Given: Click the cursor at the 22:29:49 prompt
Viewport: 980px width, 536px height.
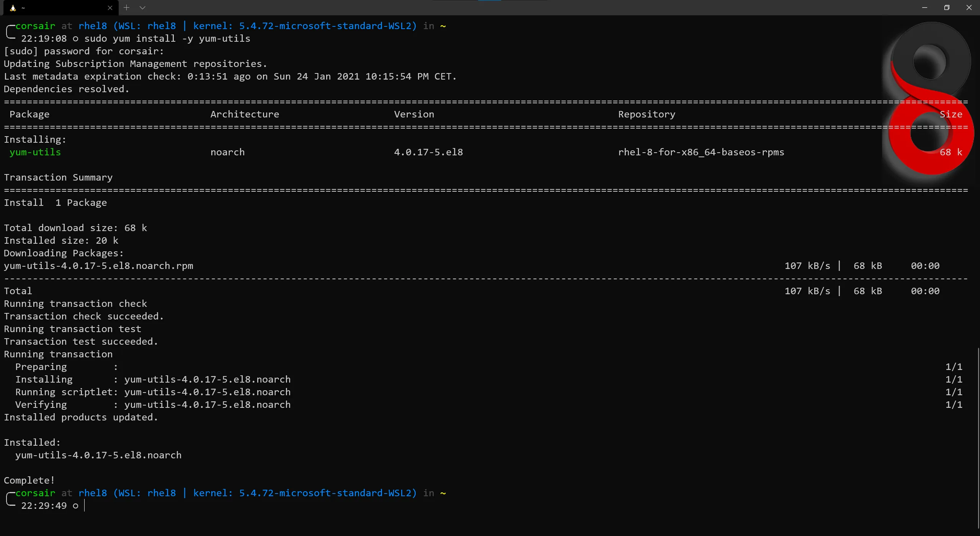Looking at the screenshot, I should coord(85,506).
